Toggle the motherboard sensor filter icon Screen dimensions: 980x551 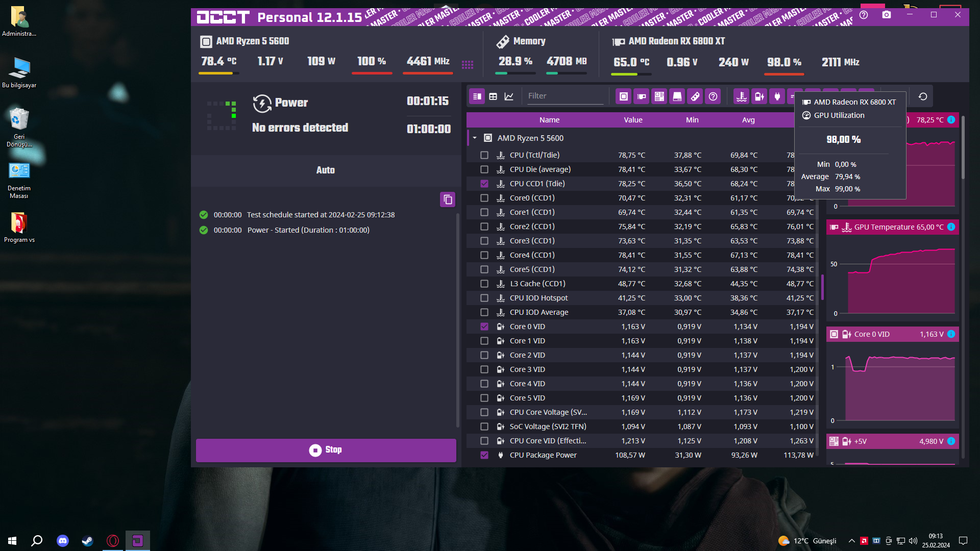[659, 96]
